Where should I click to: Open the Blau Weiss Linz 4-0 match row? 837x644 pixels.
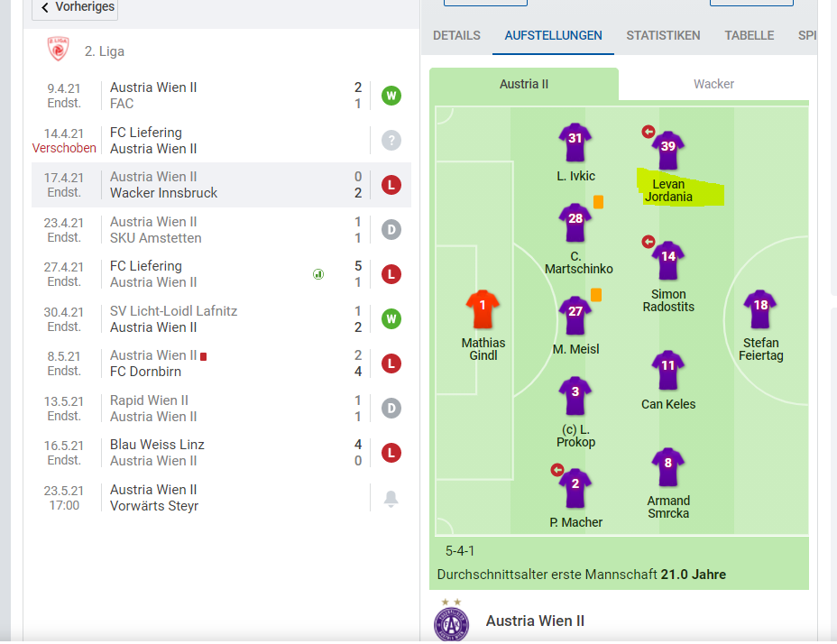tap(222, 452)
